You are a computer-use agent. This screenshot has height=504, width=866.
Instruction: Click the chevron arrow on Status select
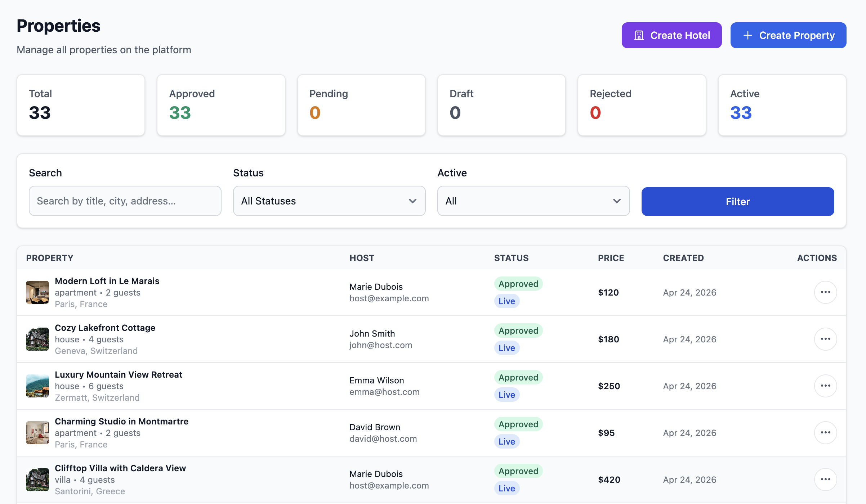[412, 201]
